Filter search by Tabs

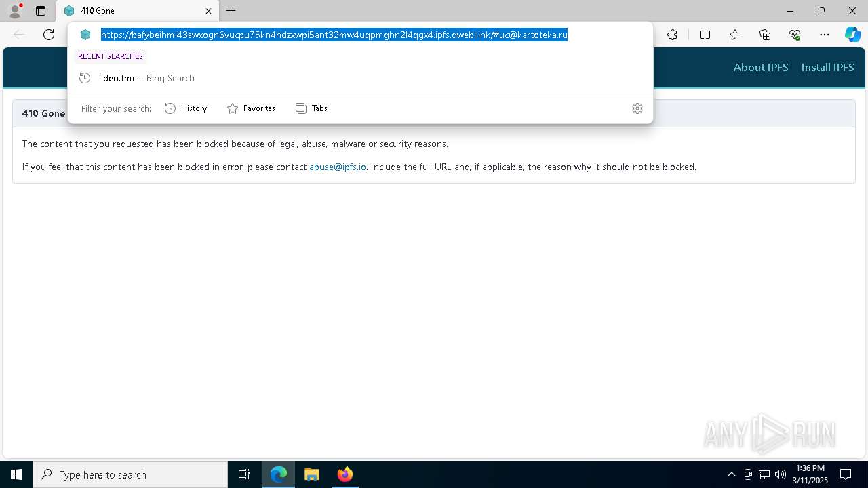(311, 108)
